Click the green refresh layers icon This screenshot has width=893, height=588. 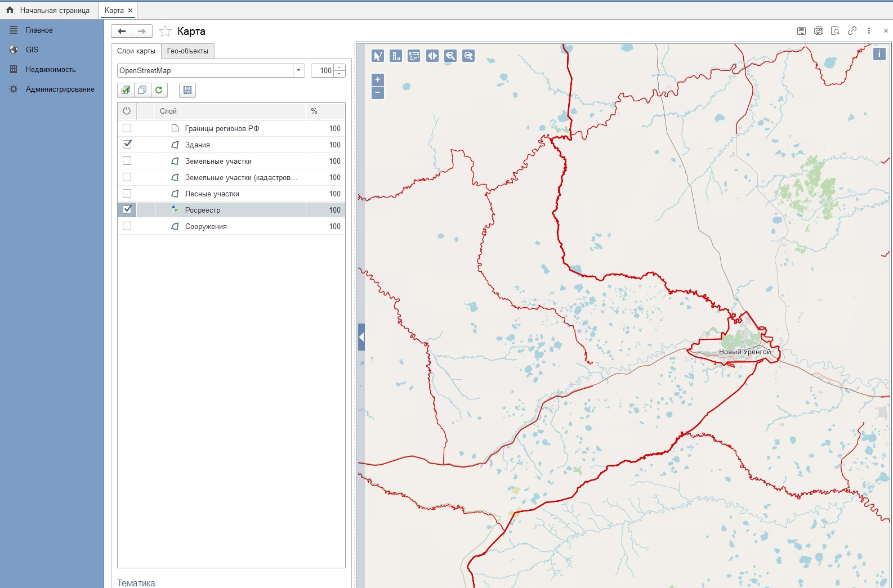(x=159, y=90)
